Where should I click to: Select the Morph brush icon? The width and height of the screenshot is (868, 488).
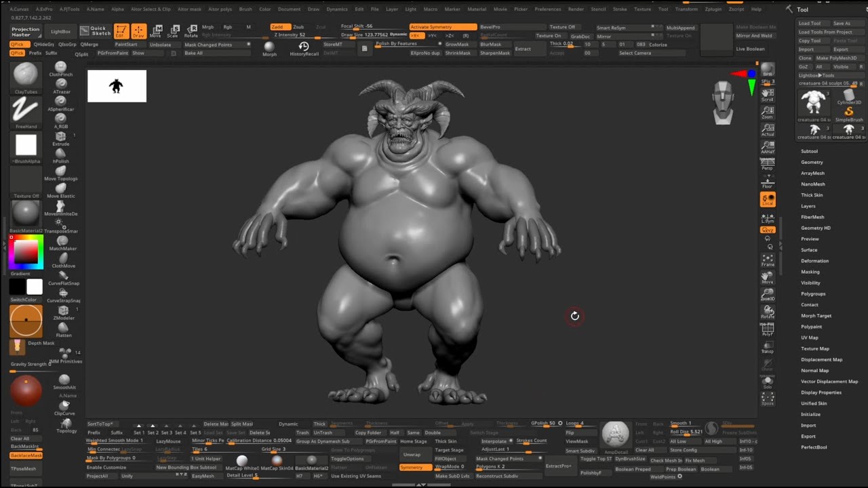(269, 48)
